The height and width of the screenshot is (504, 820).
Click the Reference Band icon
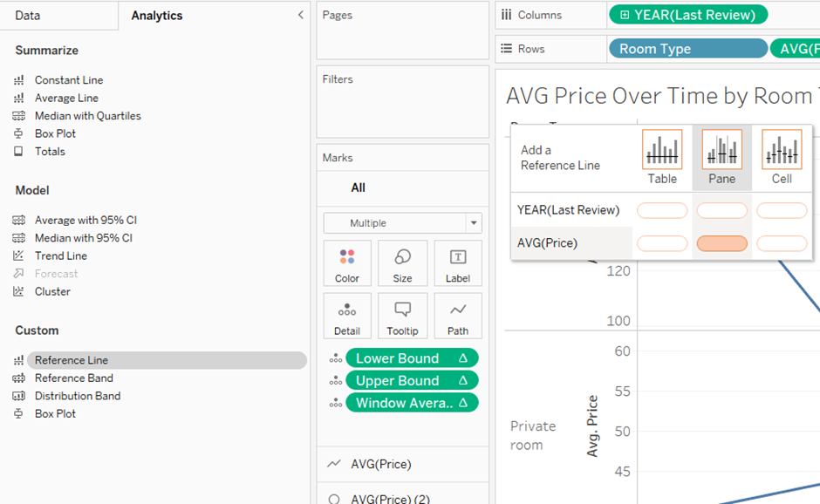19,378
